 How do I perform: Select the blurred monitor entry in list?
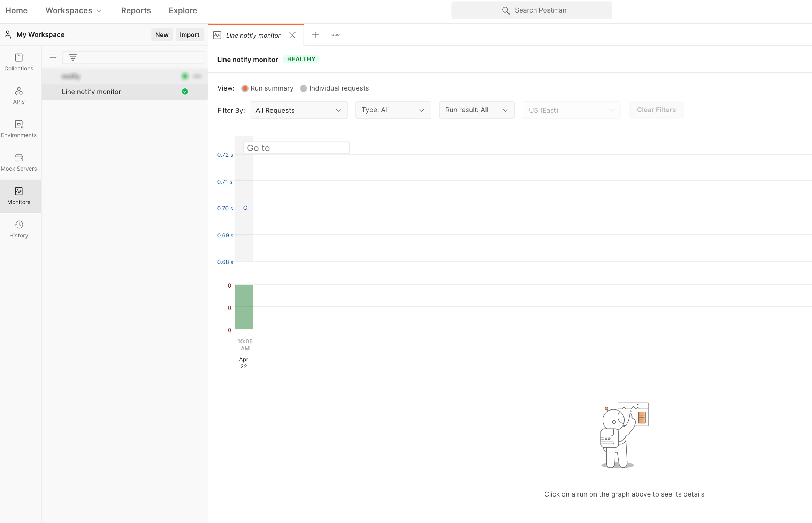click(125, 76)
